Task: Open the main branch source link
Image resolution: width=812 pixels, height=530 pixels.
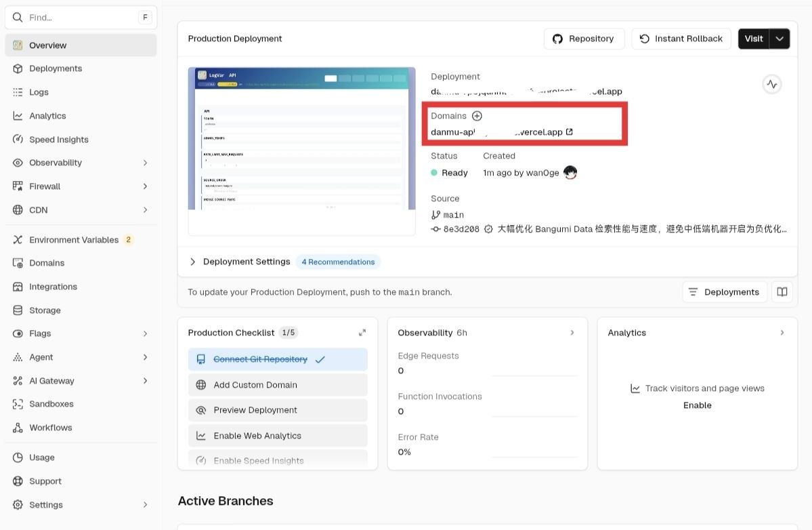Action: tap(448, 214)
